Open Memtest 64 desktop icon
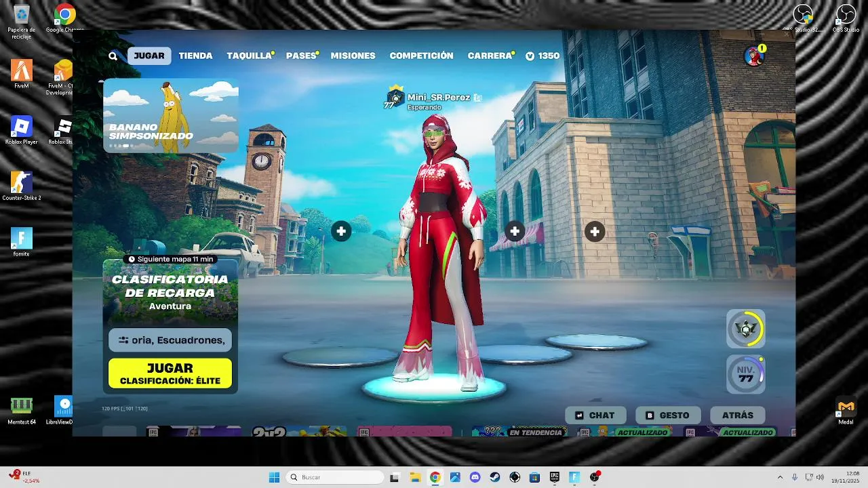This screenshot has width=868, height=488. pos(22,410)
